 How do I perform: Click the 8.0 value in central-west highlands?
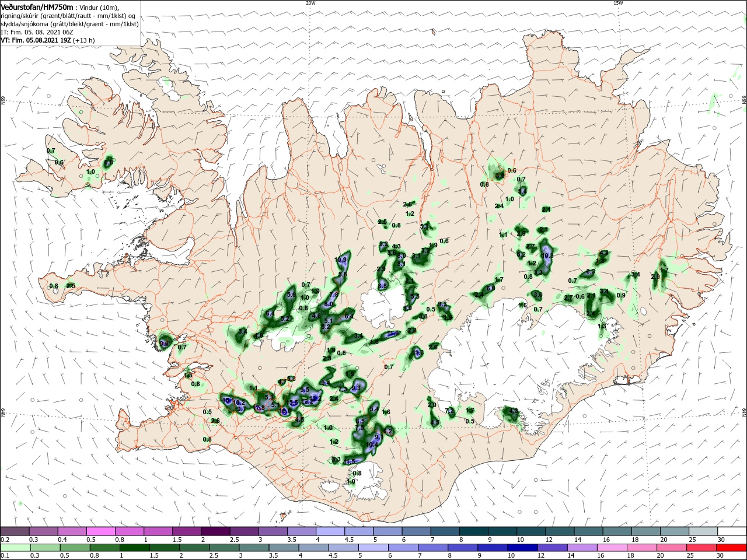point(329,304)
